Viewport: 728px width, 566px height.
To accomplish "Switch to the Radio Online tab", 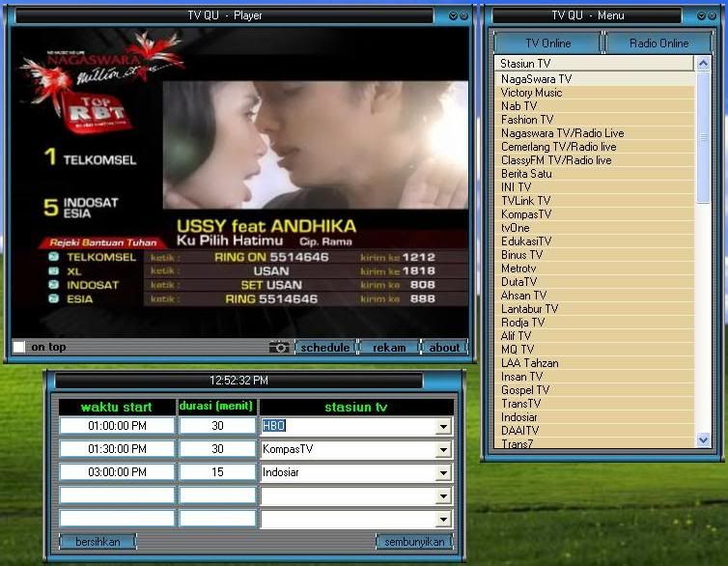I will pos(658,43).
